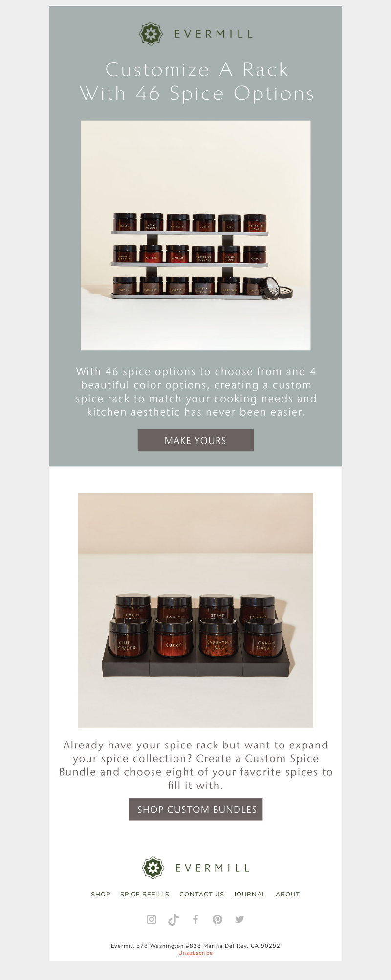The width and height of the screenshot is (391, 980).
Task: Click the Customize A Rack headline
Action: point(196,81)
